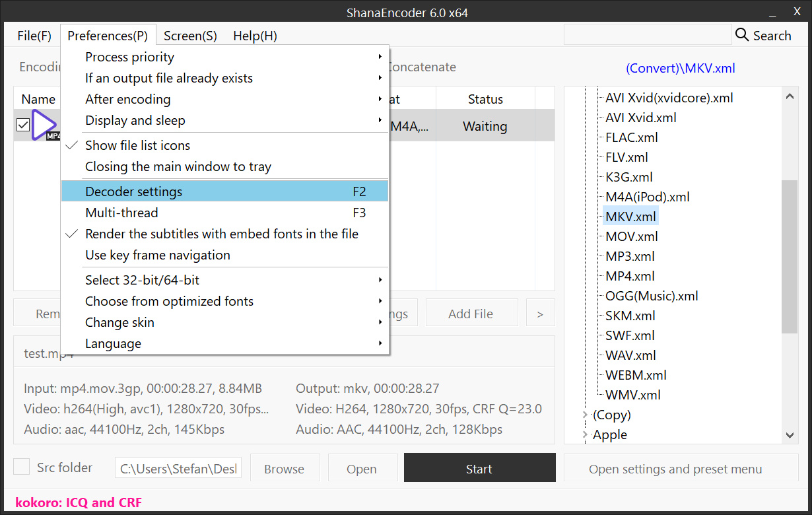Select the WMV.xml preset
Screen dimensions: 812x515
coord(633,395)
